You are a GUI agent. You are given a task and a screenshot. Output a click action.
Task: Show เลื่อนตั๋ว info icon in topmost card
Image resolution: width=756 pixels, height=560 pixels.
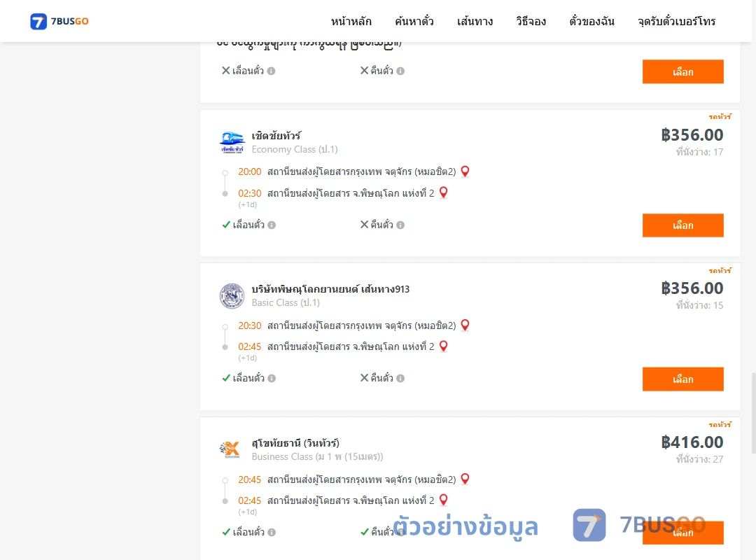(x=272, y=71)
